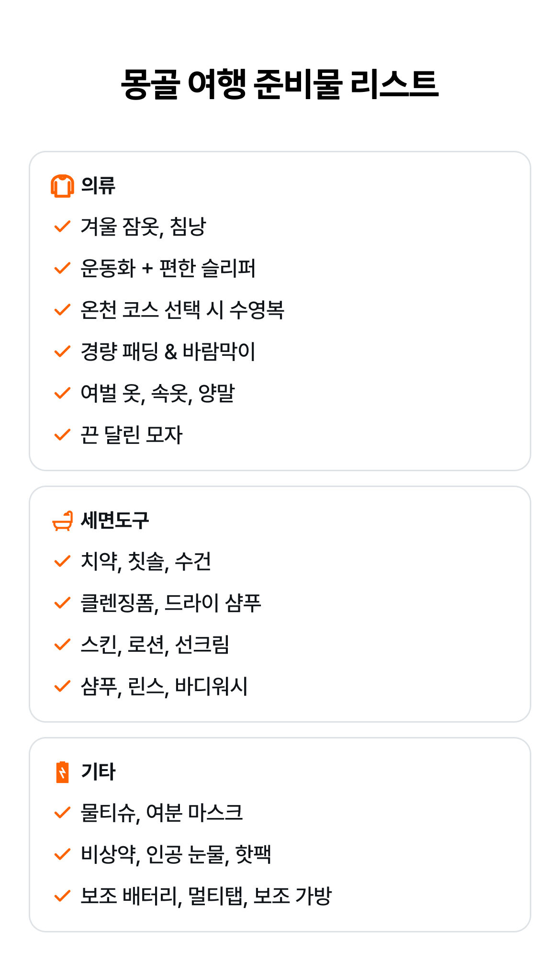Toggle the checkmark for 운동화 + 편한 슬리퍼
This screenshot has height=964, width=560.
(62, 268)
